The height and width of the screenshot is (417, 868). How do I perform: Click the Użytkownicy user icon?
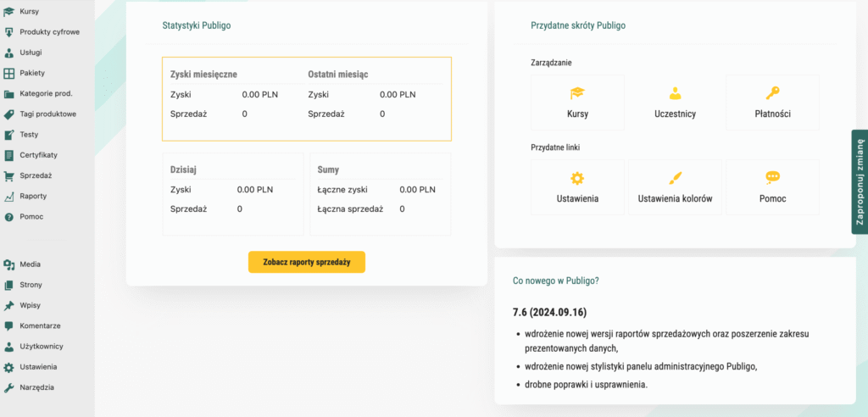coord(8,347)
